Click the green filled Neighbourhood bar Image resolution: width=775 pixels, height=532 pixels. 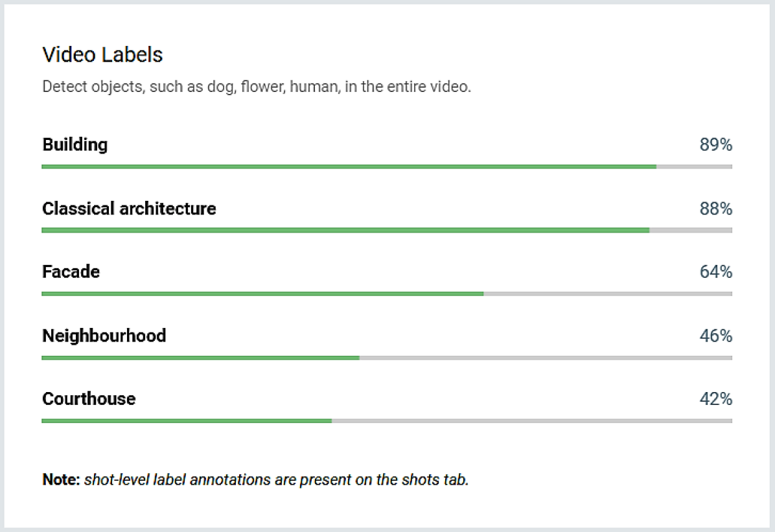[200, 358]
